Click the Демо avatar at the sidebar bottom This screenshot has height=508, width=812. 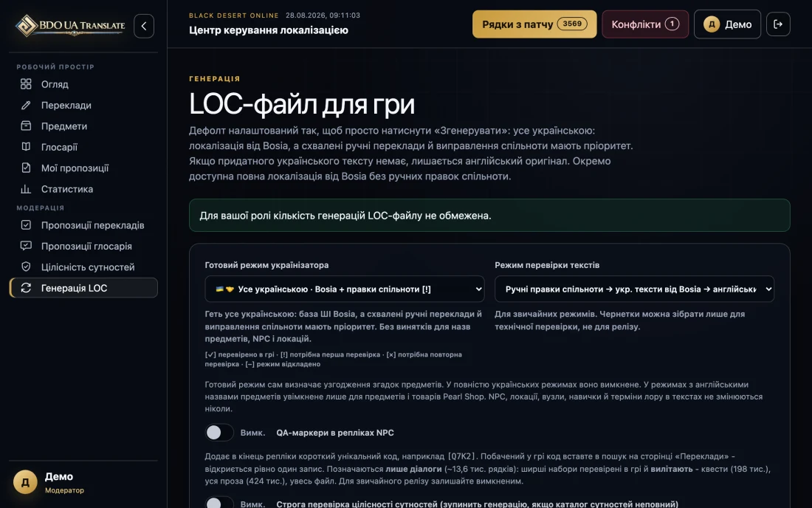point(25,482)
